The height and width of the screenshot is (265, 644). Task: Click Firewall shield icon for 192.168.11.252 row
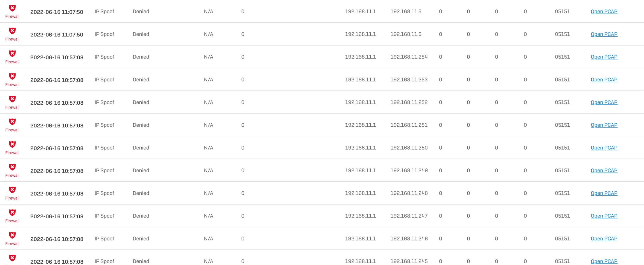(x=12, y=99)
